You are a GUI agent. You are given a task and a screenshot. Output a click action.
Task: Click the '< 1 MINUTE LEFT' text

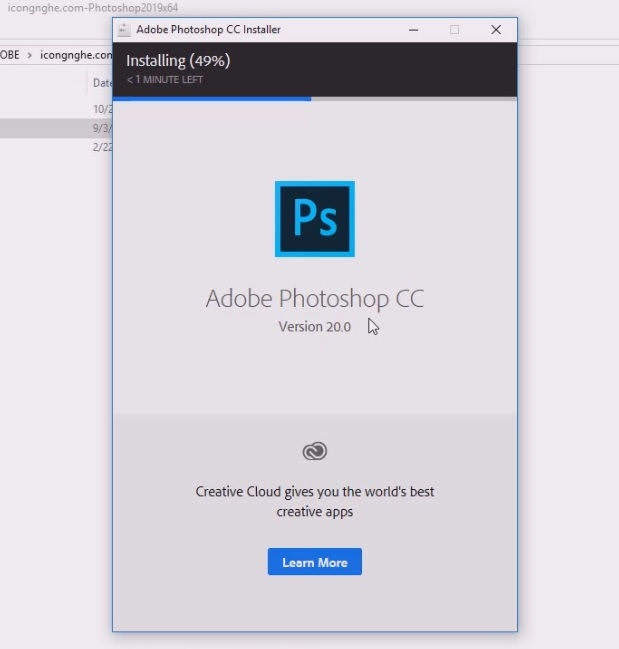pyautogui.click(x=165, y=79)
